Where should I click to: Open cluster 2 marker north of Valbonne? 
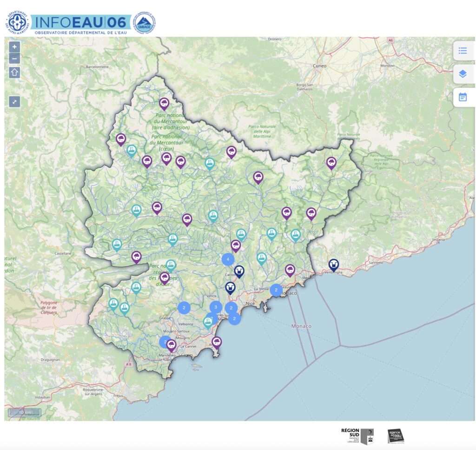pyautogui.click(x=184, y=308)
